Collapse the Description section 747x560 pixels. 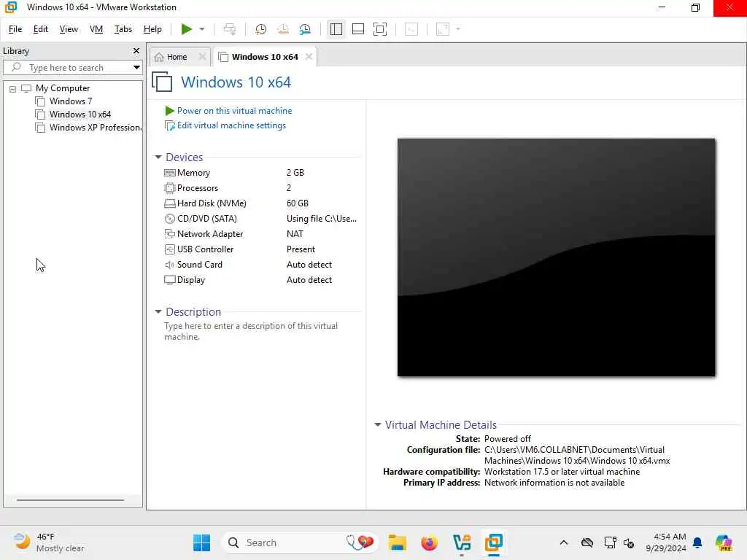[158, 312]
